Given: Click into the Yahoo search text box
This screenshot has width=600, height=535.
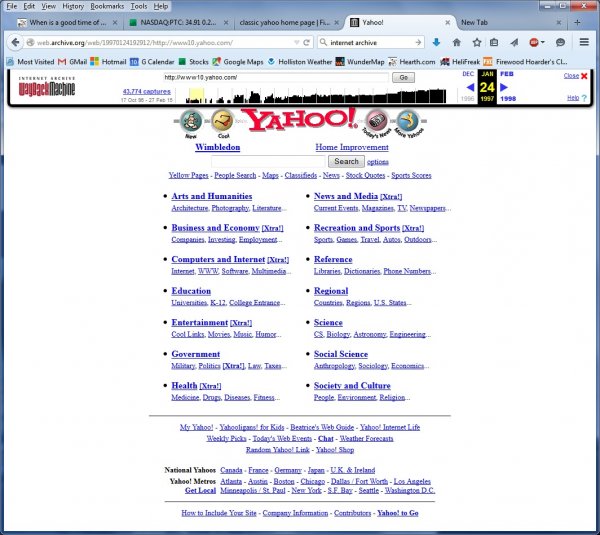Looking at the screenshot, I should click(x=268, y=161).
